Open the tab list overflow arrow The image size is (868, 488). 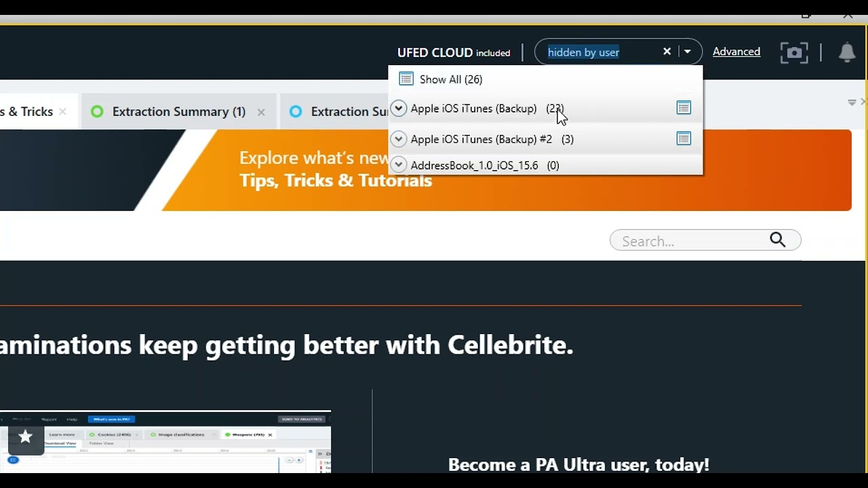(852, 102)
